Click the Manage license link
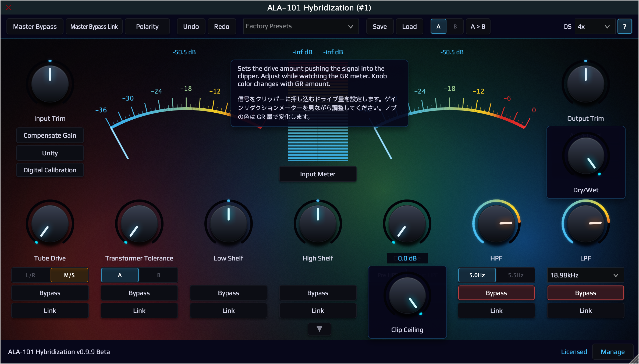Image resolution: width=639 pixels, height=364 pixels. point(612,352)
